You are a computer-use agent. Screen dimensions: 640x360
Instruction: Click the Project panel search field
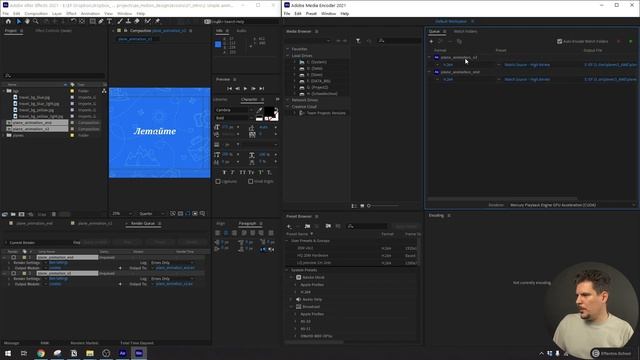54,76
